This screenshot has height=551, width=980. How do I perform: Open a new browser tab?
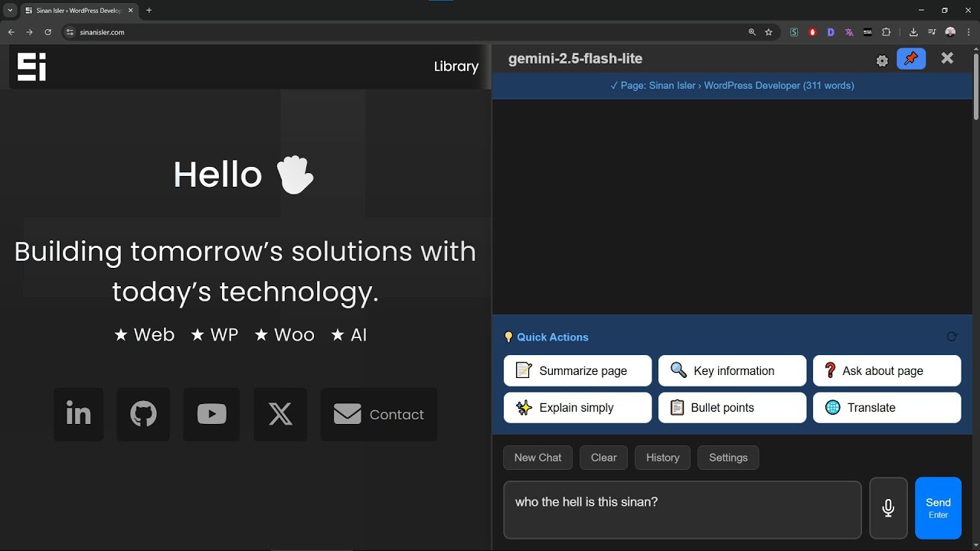point(149,11)
